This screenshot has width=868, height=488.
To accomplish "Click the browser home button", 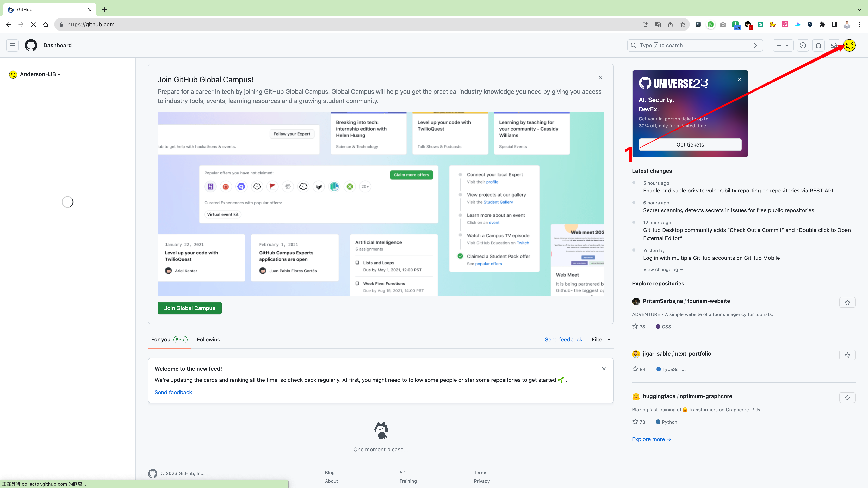I will point(46,24).
